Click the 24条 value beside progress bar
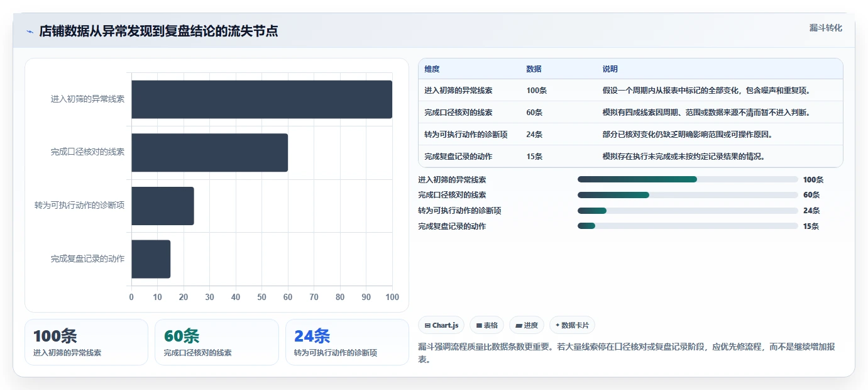 [x=811, y=211]
